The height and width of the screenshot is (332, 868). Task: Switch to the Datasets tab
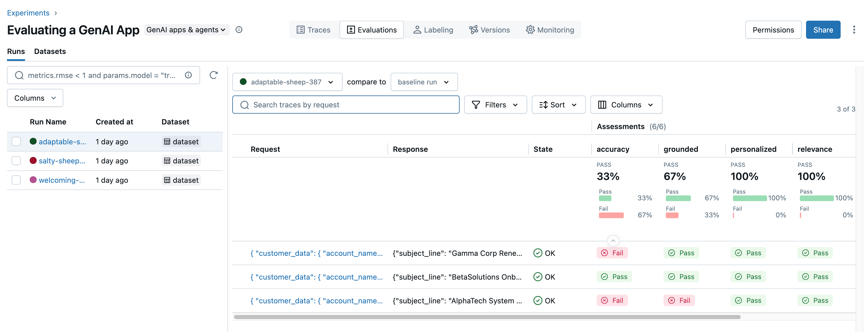pyautogui.click(x=50, y=51)
